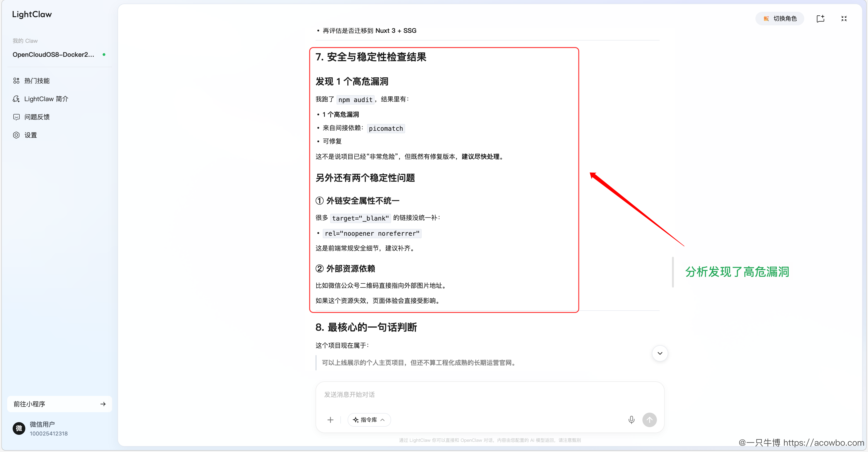The image size is (868, 452).
Task: Click the message input field
Action: click(490, 395)
